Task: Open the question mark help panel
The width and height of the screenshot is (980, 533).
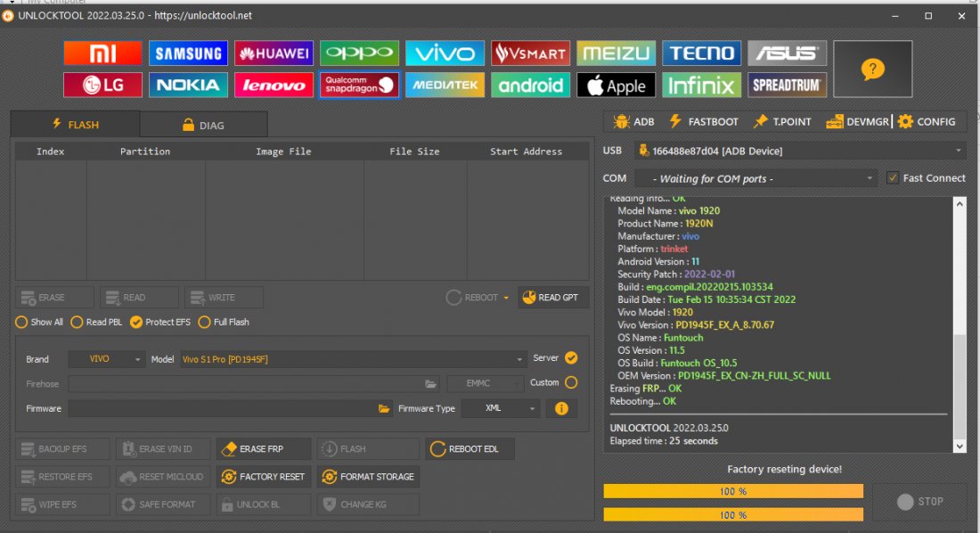Action: [x=872, y=69]
